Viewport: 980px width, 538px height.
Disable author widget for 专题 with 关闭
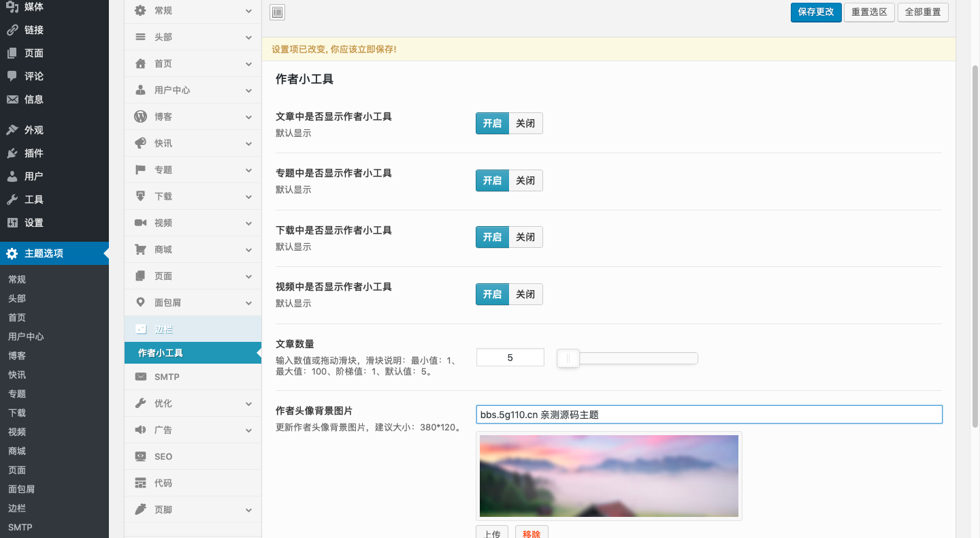525,180
